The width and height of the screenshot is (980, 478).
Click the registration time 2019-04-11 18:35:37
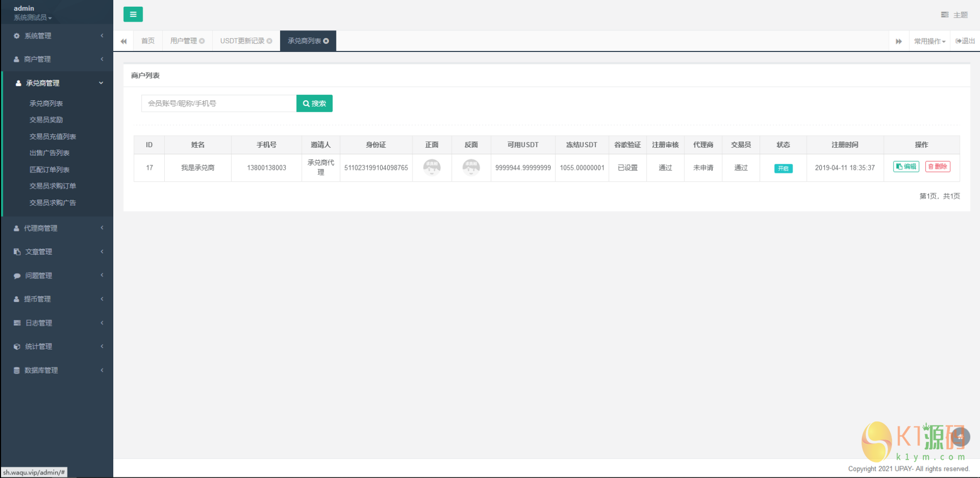(845, 168)
